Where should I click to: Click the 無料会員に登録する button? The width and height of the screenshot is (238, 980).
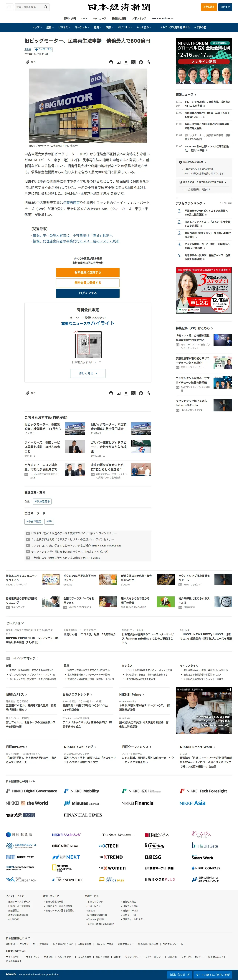[88, 283]
